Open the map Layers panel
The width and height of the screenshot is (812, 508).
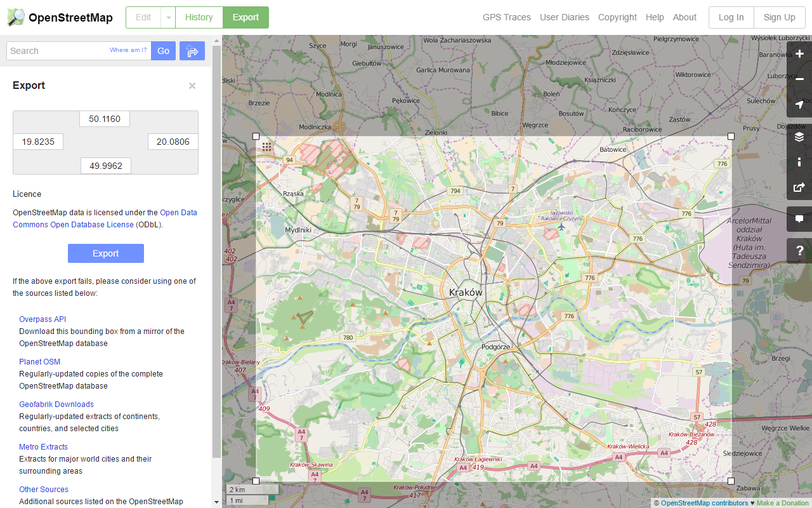[799, 137]
